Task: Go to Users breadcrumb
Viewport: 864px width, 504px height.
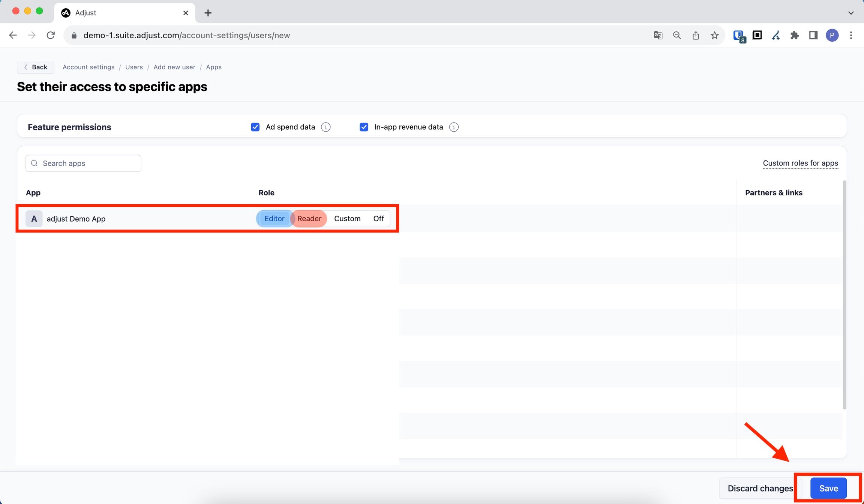Action: pos(134,67)
